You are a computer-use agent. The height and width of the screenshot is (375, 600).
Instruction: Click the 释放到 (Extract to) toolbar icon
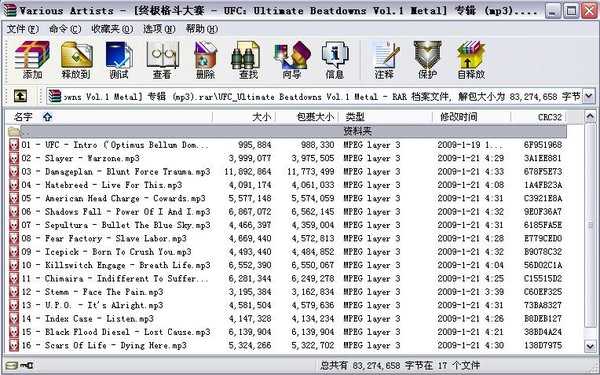tap(76, 60)
